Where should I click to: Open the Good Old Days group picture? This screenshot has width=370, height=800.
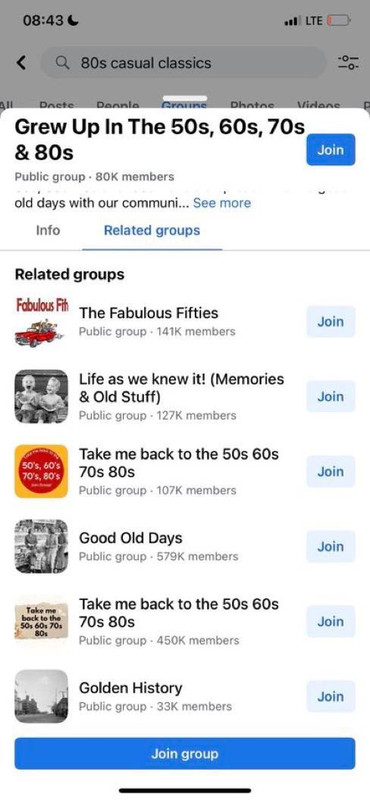[41, 546]
